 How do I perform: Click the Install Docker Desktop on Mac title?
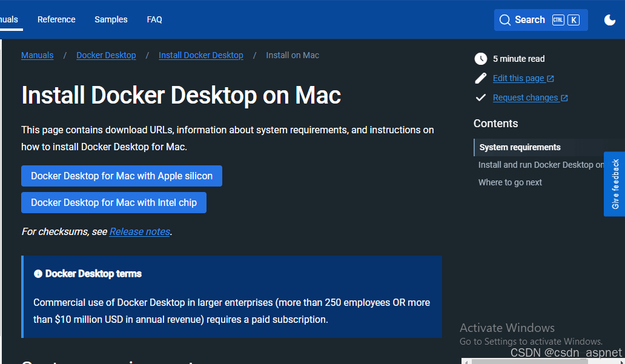pos(181,96)
